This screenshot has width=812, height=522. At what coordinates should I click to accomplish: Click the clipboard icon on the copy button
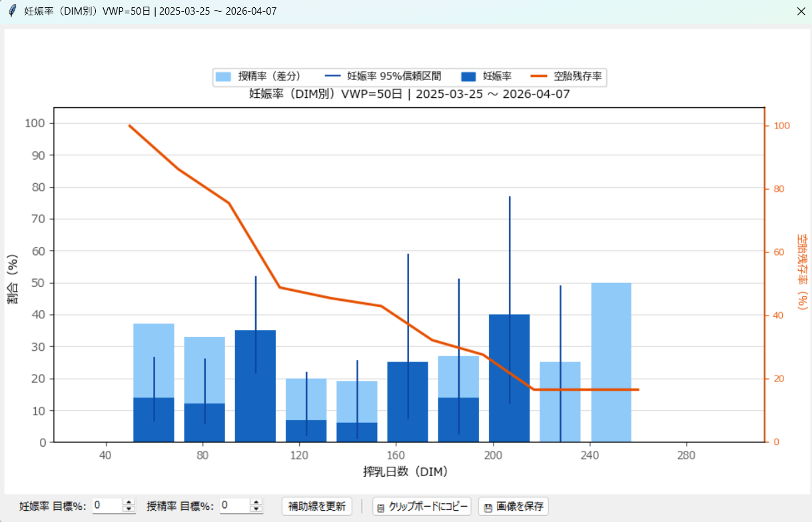[381, 507]
